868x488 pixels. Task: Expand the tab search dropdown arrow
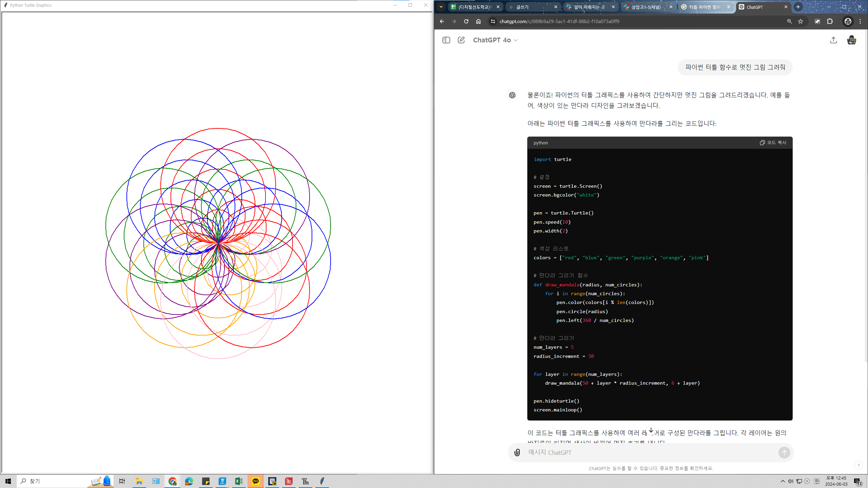click(x=441, y=7)
